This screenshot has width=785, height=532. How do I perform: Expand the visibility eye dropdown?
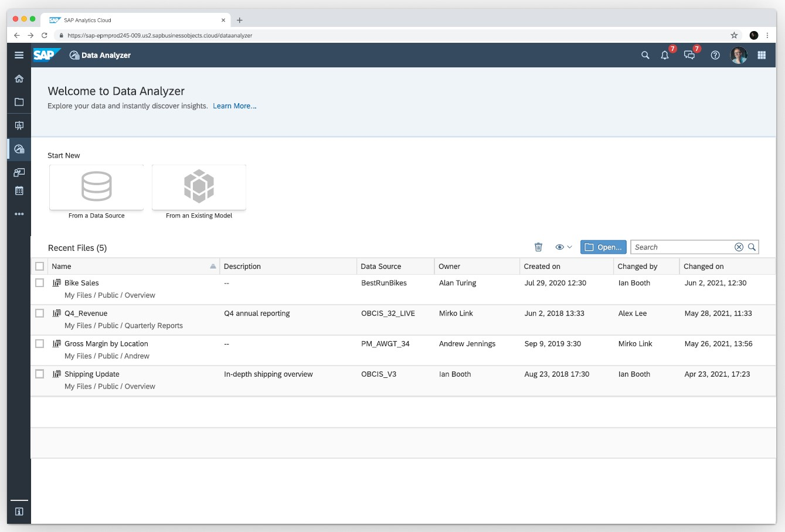click(563, 247)
